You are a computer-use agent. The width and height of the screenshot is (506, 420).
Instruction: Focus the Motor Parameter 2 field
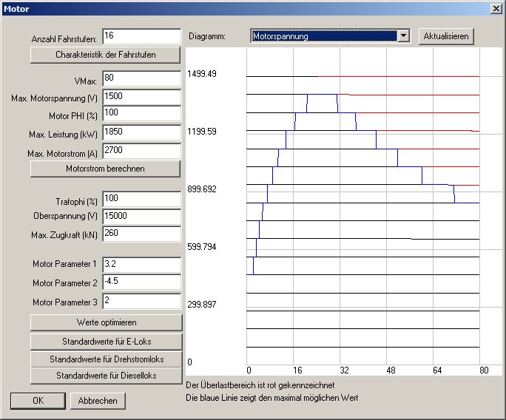click(x=142, y=282)
